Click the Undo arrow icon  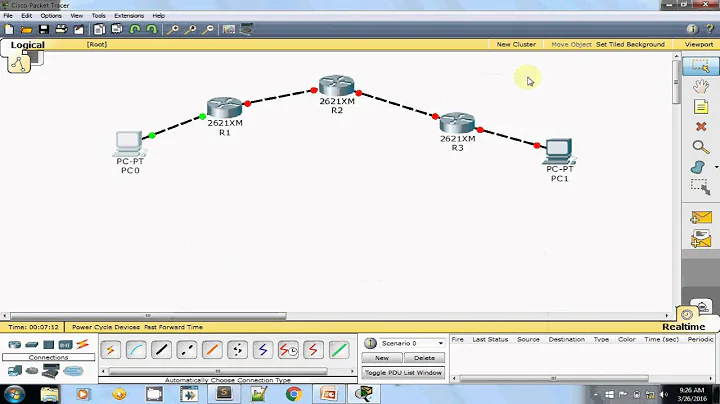point(135,30)
